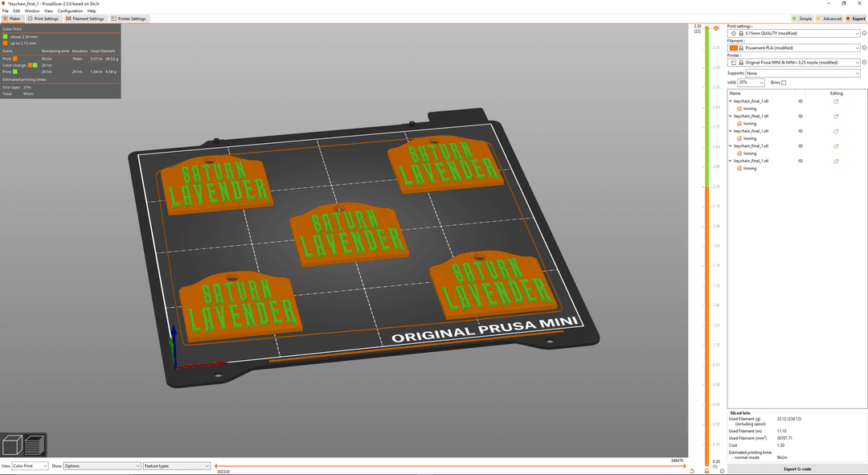Click the Printer settings gear icon
Screen dimensions: 868x475
(863, 62)
